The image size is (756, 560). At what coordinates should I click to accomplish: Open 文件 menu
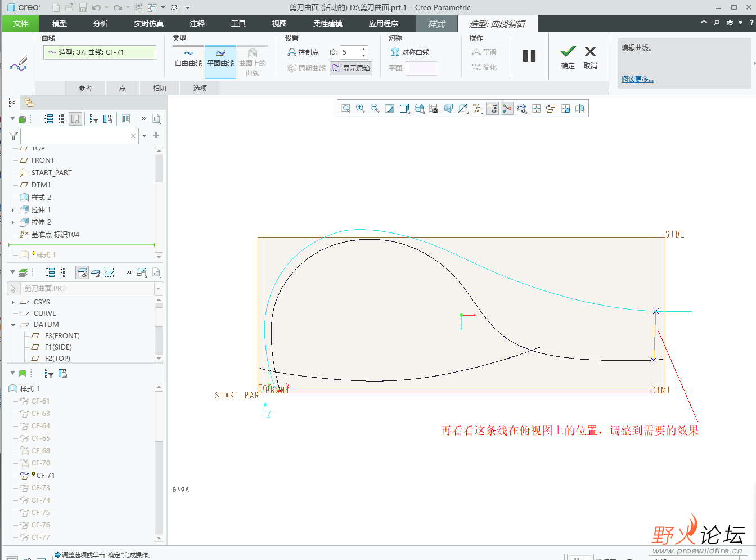click(x=21, y=24)
